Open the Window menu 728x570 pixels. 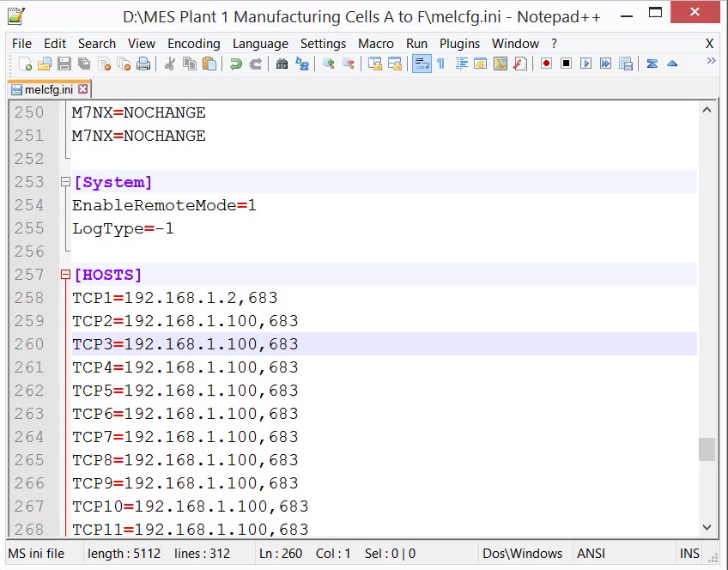pos(515,44)
